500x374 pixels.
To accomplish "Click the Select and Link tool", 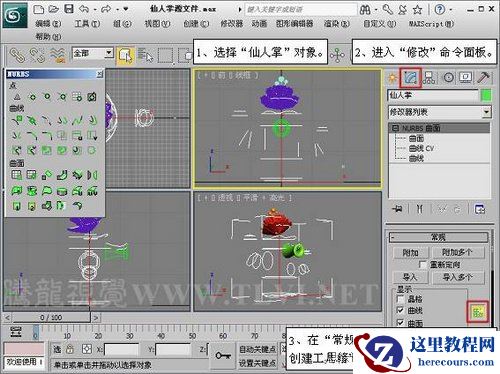I will click(17, 55).
